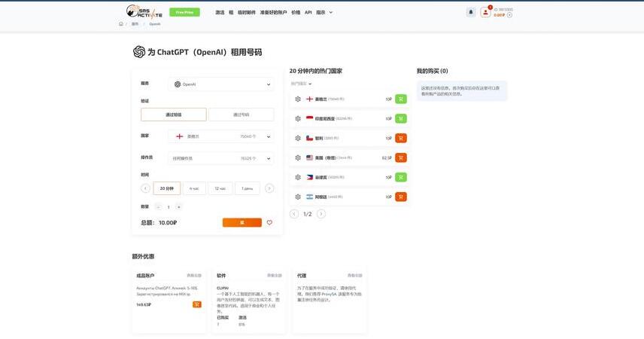Screen dimensions: 644x339
Task: Click the OpenAI icon in the Indonesia row
Action: click(x=298, y=118)
